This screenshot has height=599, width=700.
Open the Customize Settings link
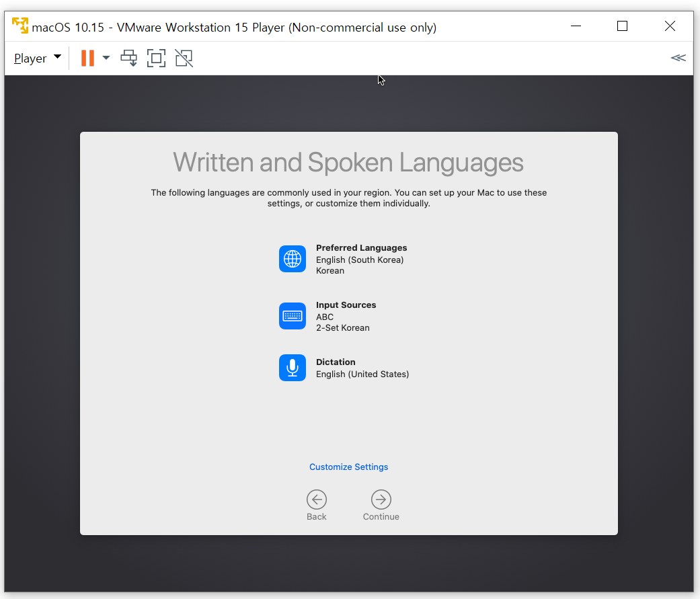pyautogui.click(x=348, y=467)
